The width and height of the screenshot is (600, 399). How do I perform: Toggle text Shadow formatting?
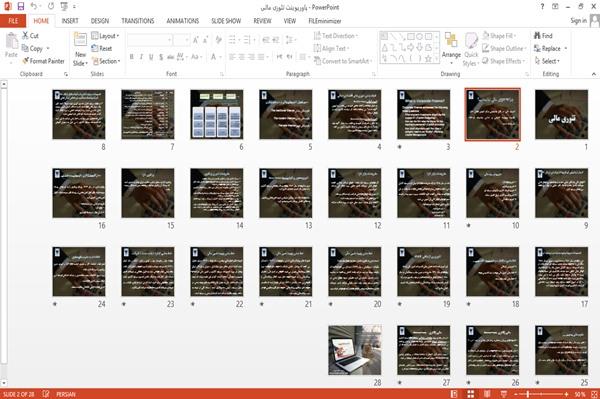[161, 57]
